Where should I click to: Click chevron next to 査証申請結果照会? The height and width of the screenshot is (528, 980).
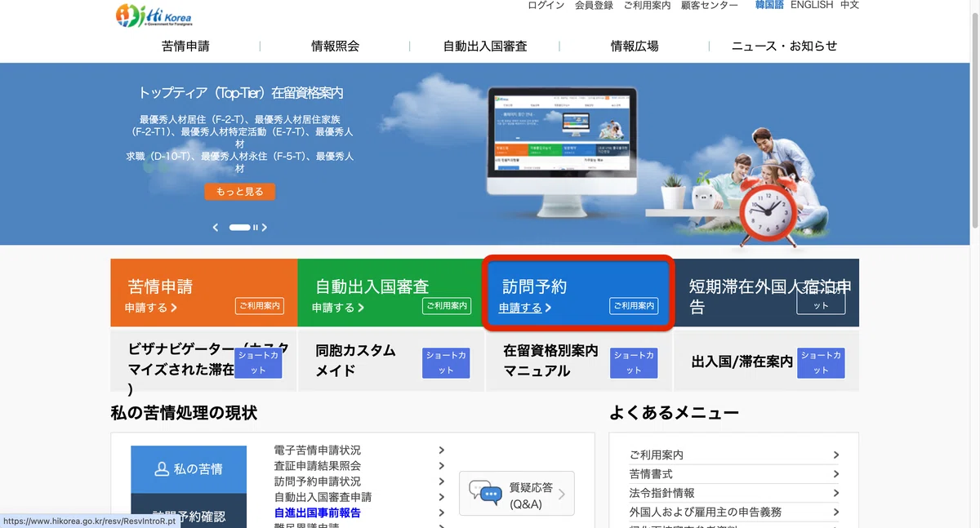coord(441,466)
